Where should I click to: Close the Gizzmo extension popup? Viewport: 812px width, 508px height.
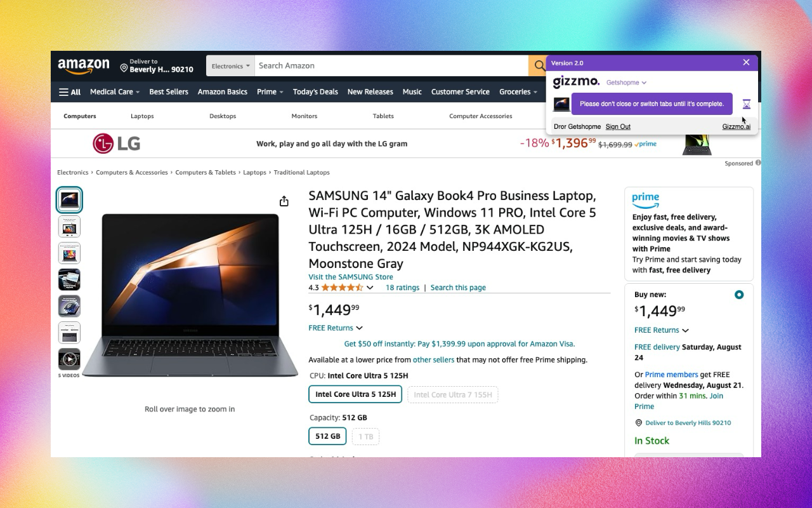(x=746, y=62)
